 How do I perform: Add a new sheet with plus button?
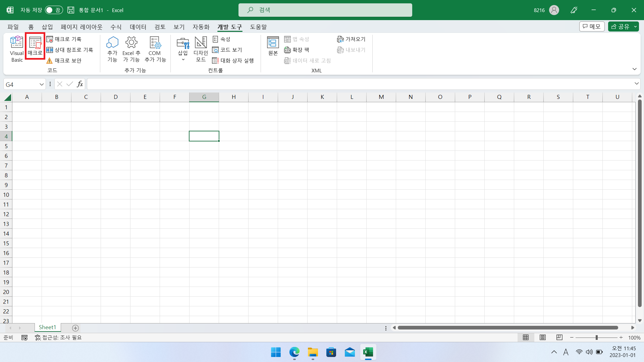(75, 328)
